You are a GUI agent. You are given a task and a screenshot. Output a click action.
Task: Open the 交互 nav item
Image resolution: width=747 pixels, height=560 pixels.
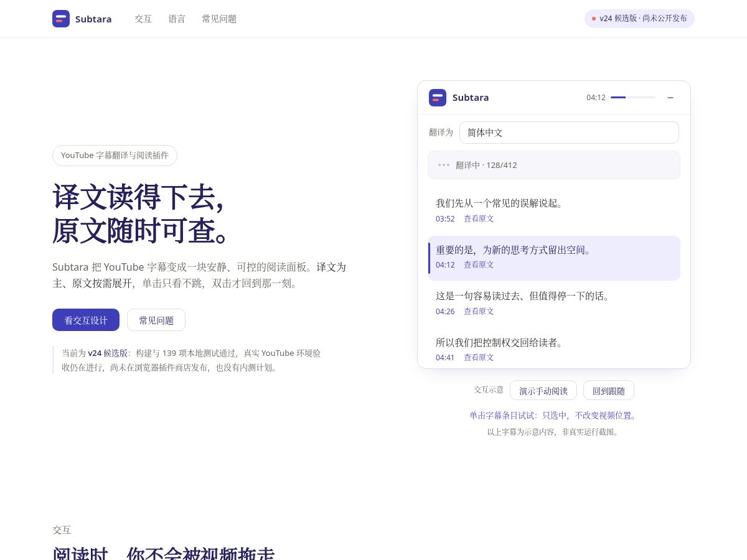[143, 19]
